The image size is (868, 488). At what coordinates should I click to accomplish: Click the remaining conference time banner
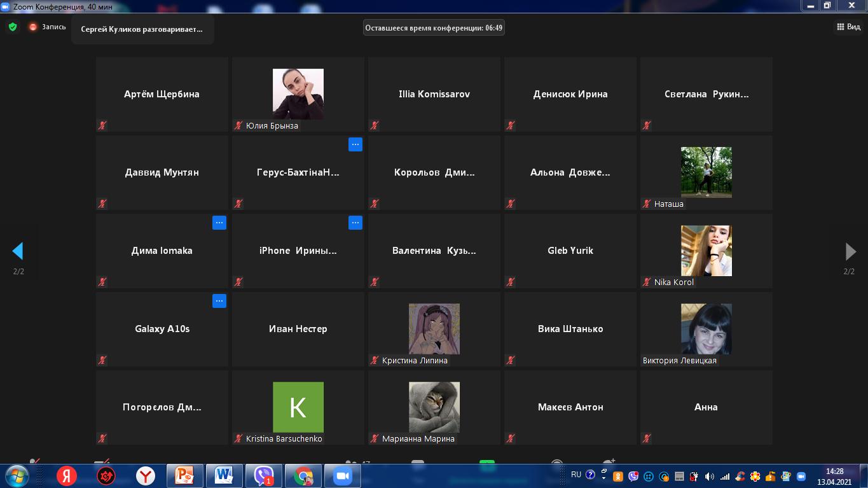click(434, 27)
